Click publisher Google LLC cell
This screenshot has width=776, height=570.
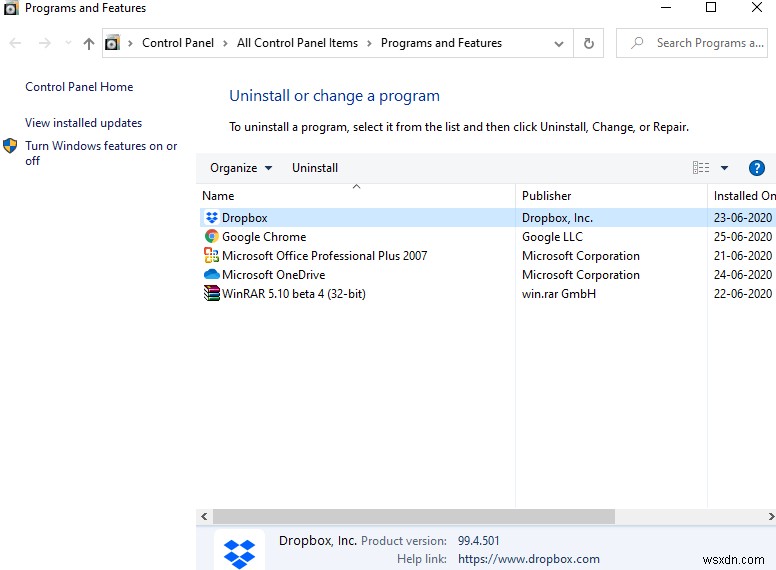click(x=552, y=237)
